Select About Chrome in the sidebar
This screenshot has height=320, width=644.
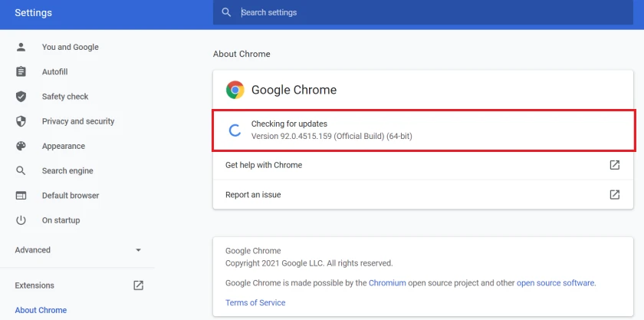tap(41, 310)
